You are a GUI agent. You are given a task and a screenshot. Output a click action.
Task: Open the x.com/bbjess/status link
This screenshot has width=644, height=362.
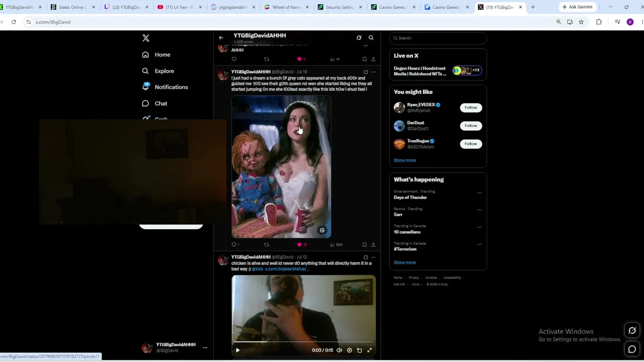[287, 269]
